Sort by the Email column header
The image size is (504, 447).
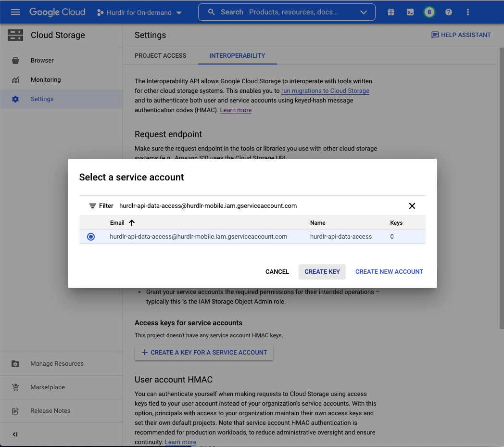coord(117,223)
